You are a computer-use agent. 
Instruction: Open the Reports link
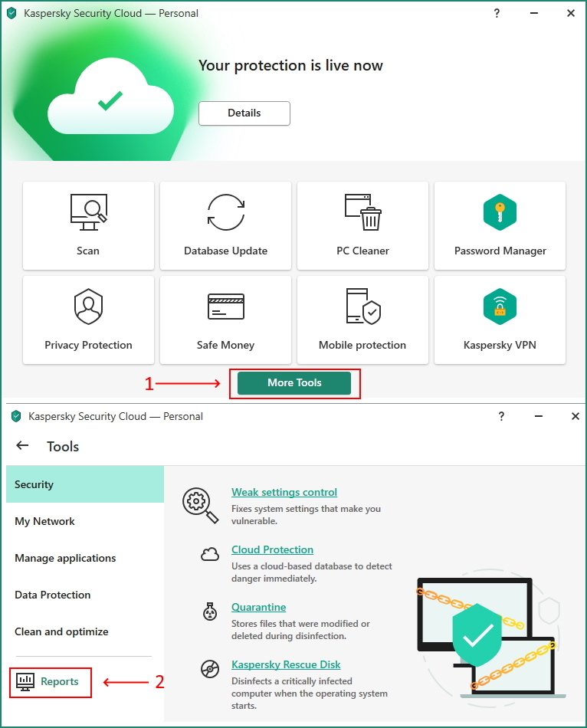(60, 681)
